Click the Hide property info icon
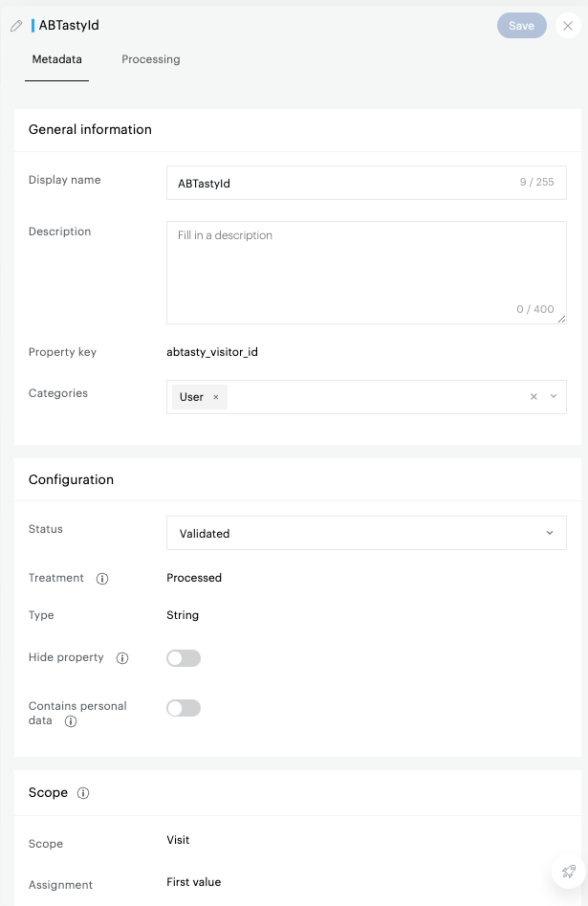588x906 pixels. [x=121, y=658]
